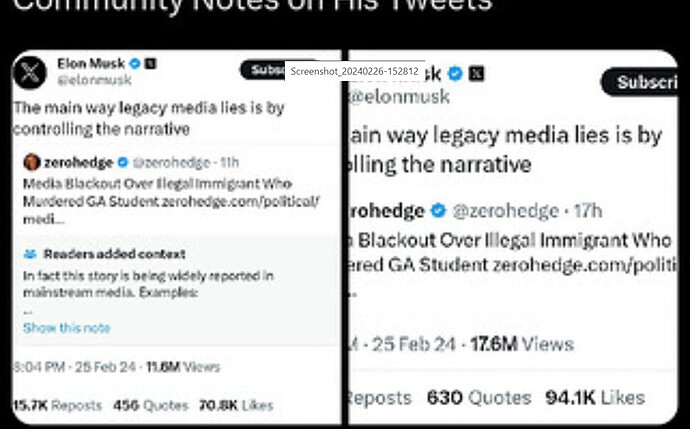The image size is (690, 429).
Task: View the 94.1K Likes on right tweet
Action: [594, 397]
